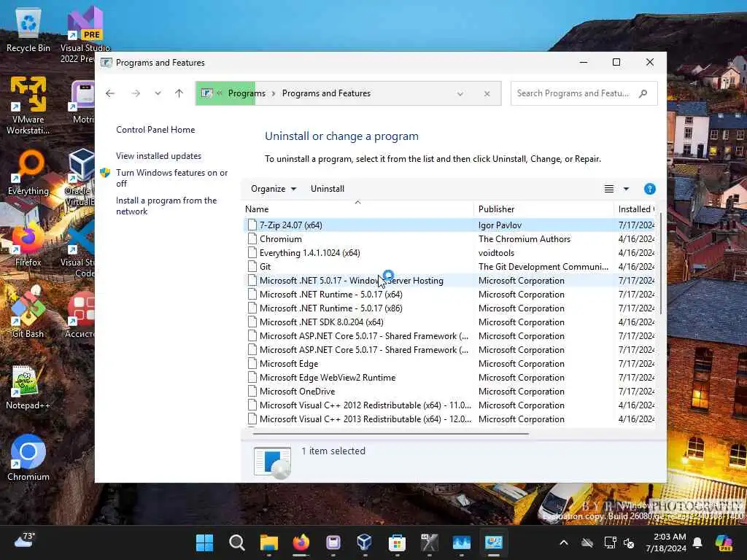This screenshot has width=747, height=560.
Task: Select the Microsoft Edge entry
Action: coord(449,363)
